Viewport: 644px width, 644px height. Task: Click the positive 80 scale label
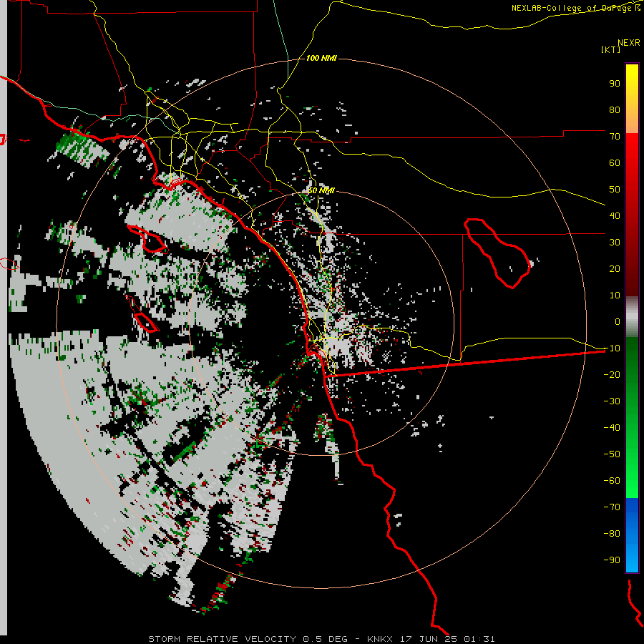pyautogui.click(x=615, y=110)
